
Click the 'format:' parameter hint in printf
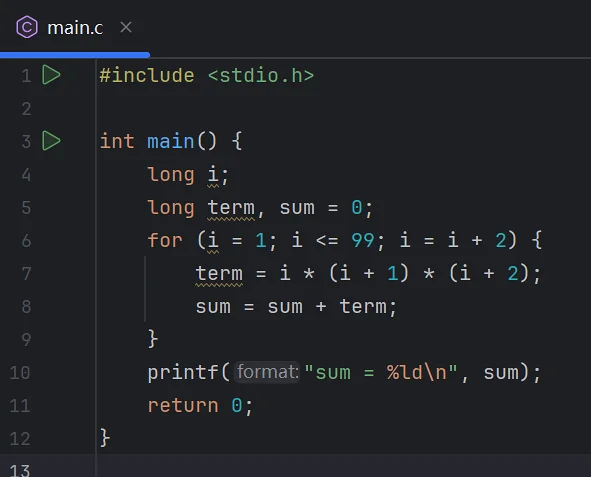[x=267, y=372]
